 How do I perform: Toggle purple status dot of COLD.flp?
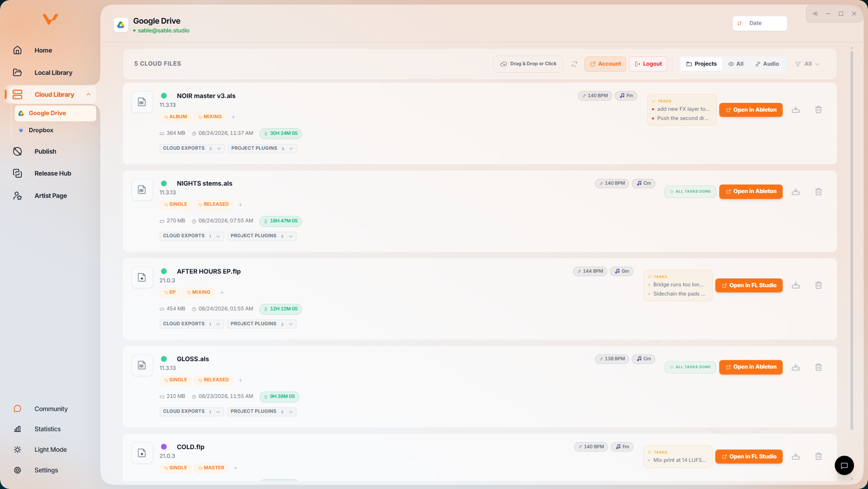pyautogui.click(x=164, y=447)
